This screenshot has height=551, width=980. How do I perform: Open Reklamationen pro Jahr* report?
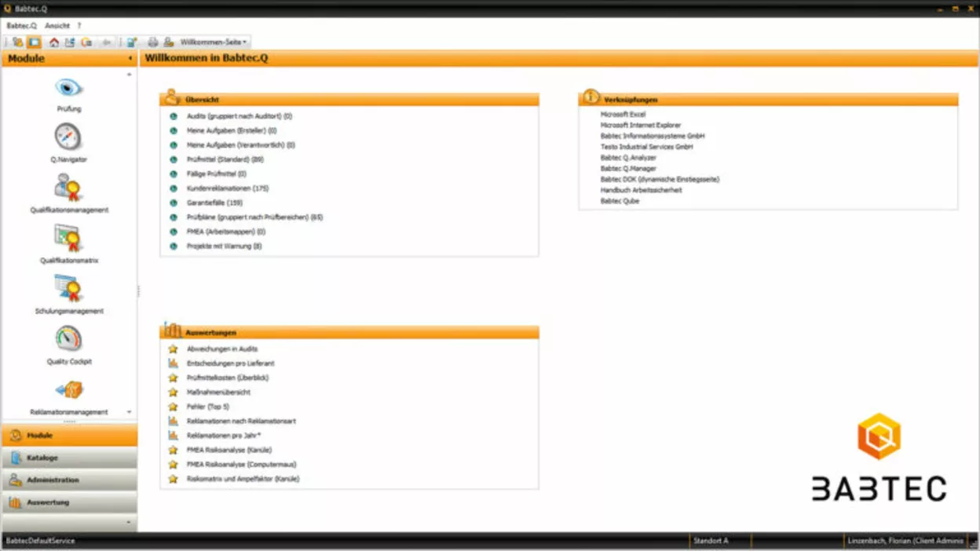tap(224, 436)
